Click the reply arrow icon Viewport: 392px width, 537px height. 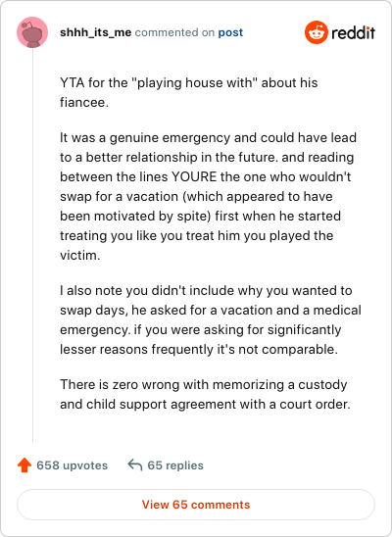[x=135, y=465]
